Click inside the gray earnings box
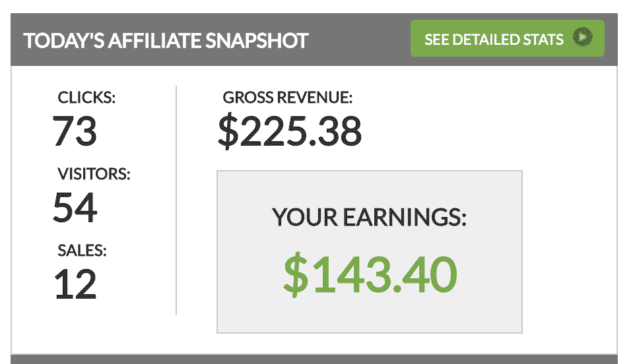This screenshot has height=364, width=631. [x=370, y=252]
